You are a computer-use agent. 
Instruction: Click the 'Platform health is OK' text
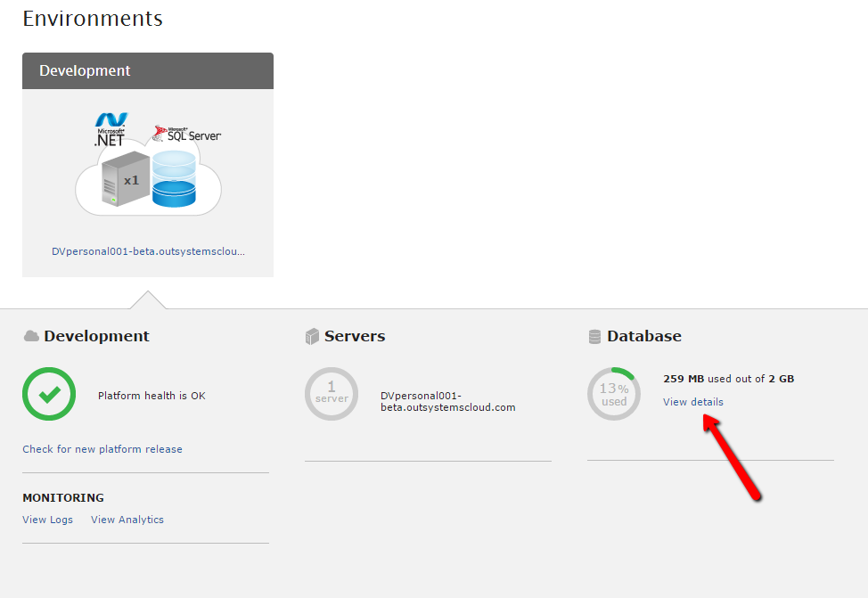point(151,396)
